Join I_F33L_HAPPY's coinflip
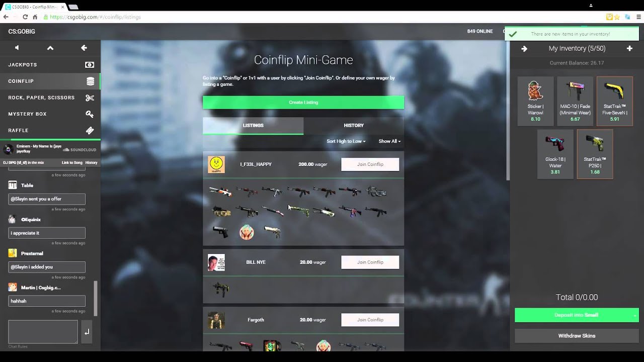The height and width of the screenshot is (362, 644). click(x=370, y=164)
